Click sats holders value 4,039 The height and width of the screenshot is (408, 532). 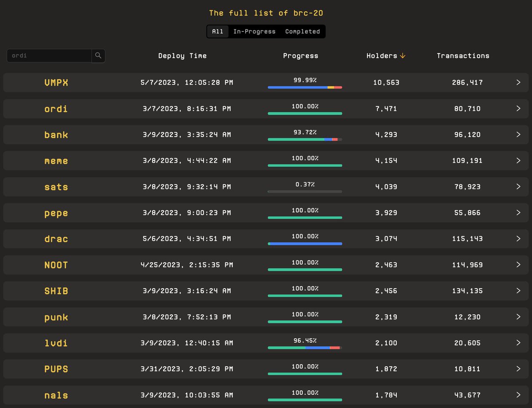tap(386, 187)
